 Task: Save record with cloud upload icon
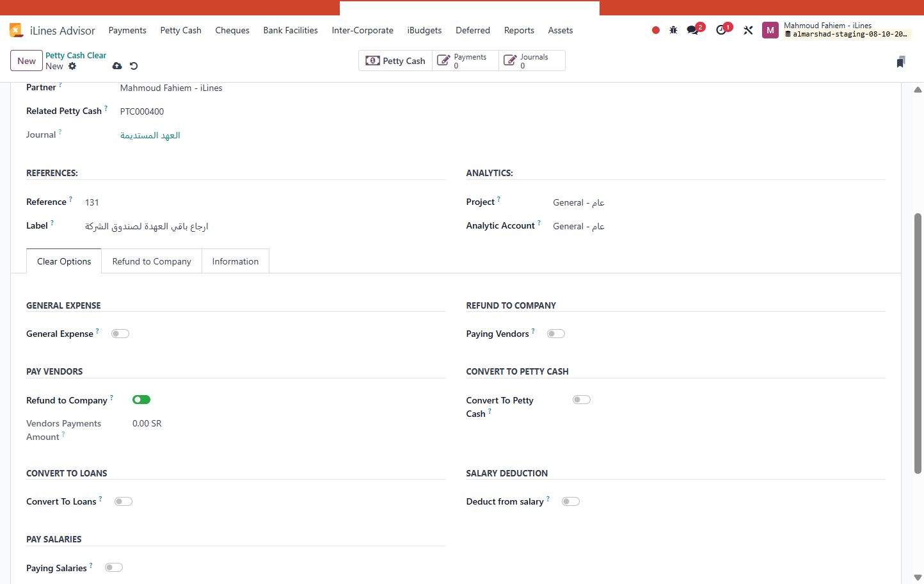pos(117,66)
